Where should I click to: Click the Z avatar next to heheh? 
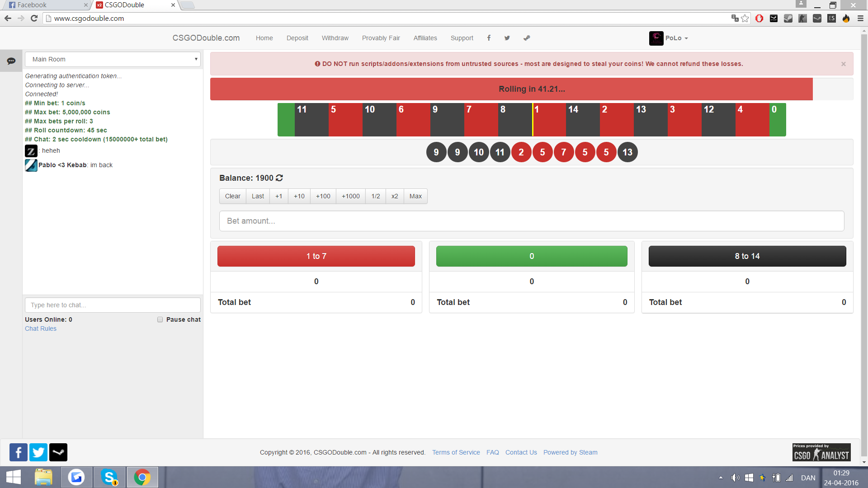click(x=31, y=151)
